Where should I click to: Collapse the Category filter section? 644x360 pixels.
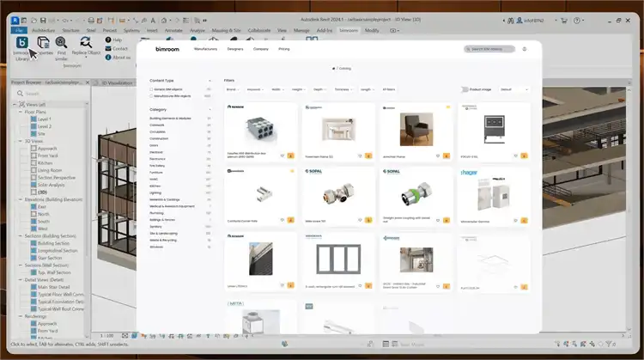coord(210,110)
